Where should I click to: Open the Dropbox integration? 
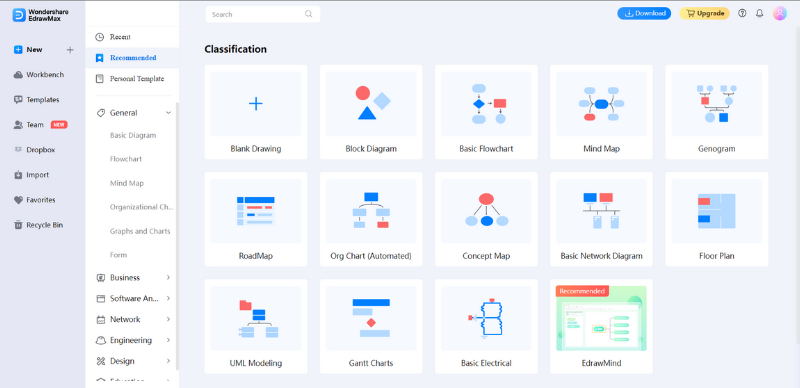[x=34, y=150]
